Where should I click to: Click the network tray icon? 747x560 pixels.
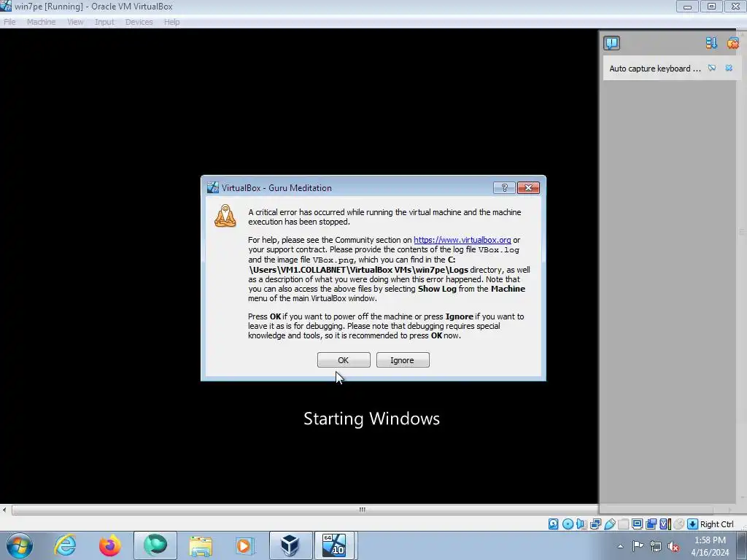tap(656, 546)
